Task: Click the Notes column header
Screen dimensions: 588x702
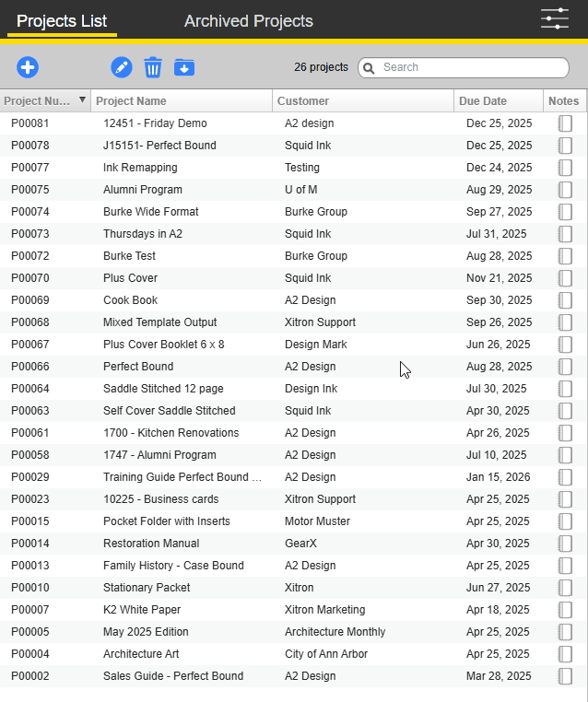Action: [564, 100]
